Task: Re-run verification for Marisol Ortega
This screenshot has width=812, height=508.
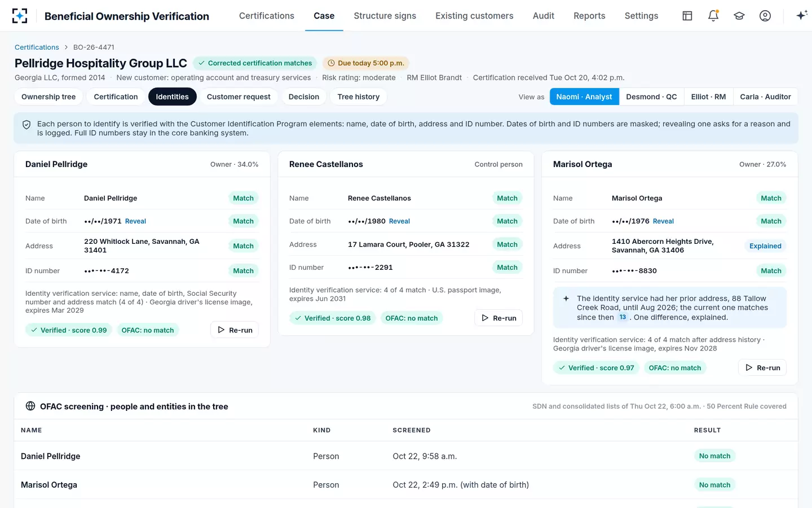Action: pos(762,367)
